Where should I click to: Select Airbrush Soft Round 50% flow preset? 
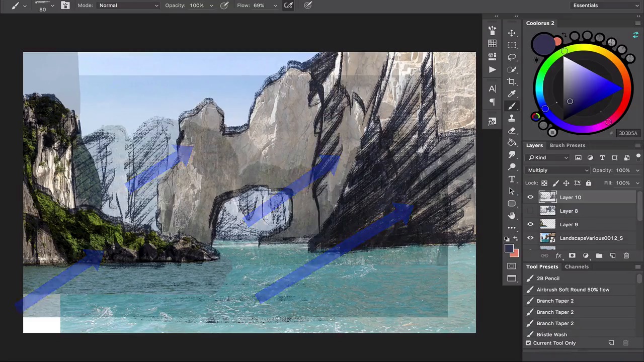(573, 290)
